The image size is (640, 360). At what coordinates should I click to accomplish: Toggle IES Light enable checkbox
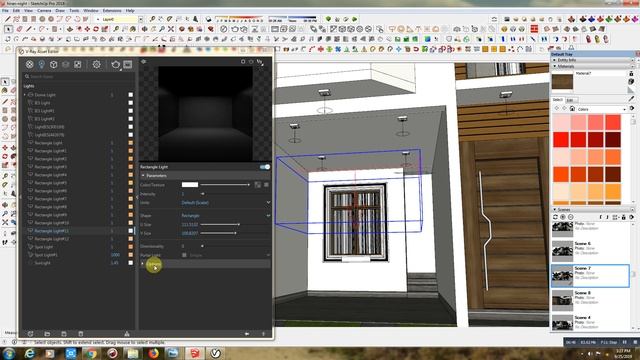coord(131,103)
